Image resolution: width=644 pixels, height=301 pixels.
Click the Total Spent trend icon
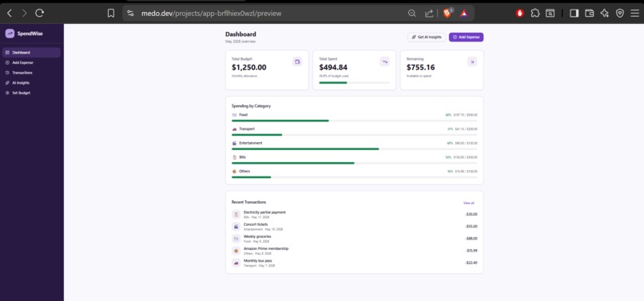pyautogui.click(x=385, y=61)
